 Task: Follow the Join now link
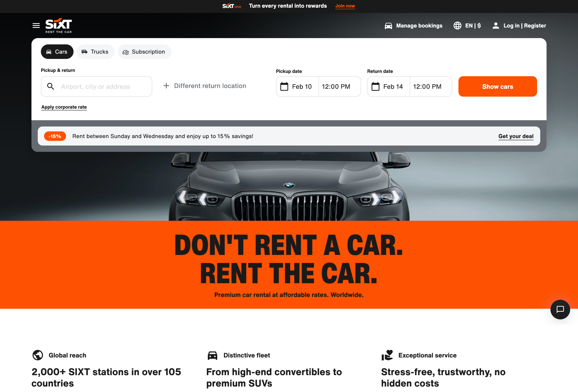345,6
